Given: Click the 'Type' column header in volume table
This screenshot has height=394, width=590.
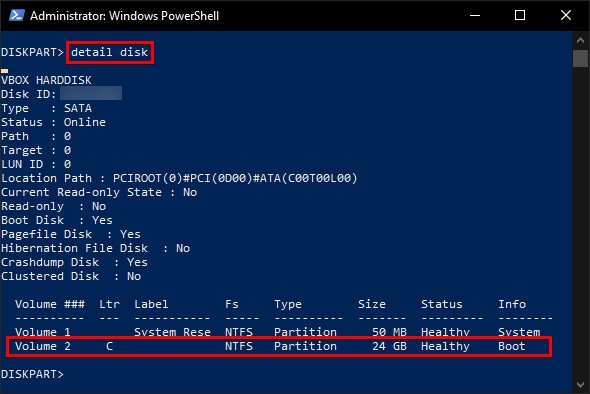Looking at the screenshot, I should tap(288, 304).
